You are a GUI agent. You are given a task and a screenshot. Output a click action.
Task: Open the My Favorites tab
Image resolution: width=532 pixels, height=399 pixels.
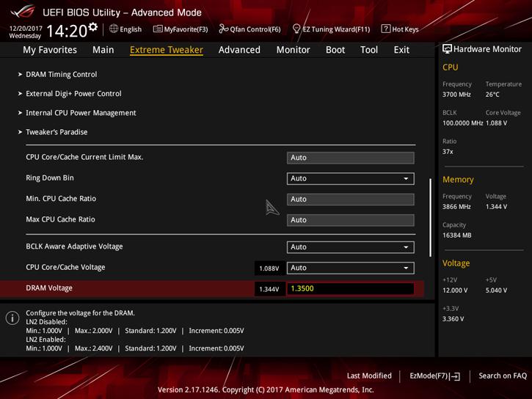50,50
